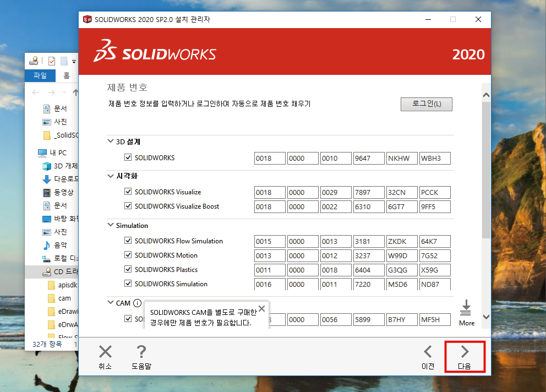Collapse the 3D 설계 section
Screen dimensions: 546x392
111,141
